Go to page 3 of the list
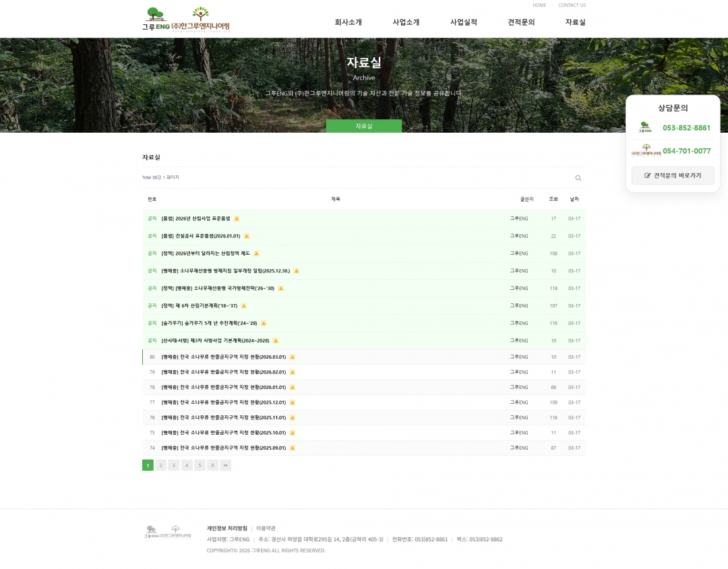 click(174, 465)
